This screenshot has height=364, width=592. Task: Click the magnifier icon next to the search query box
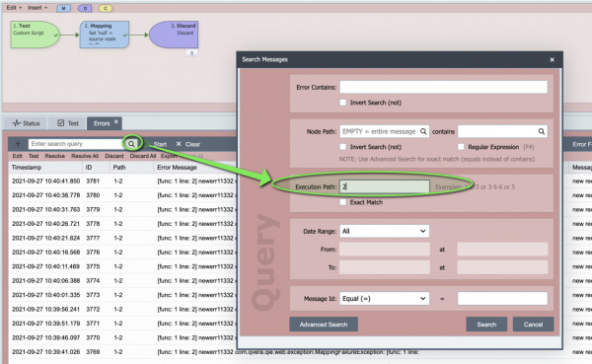tap(131, 144)
